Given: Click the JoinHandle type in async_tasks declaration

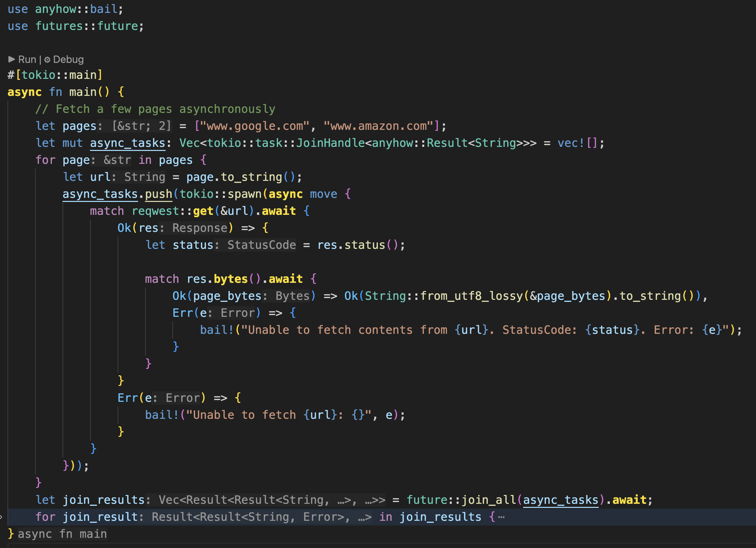Looking at the screenshot, I should pyautogui.click(x=330, y=143).
